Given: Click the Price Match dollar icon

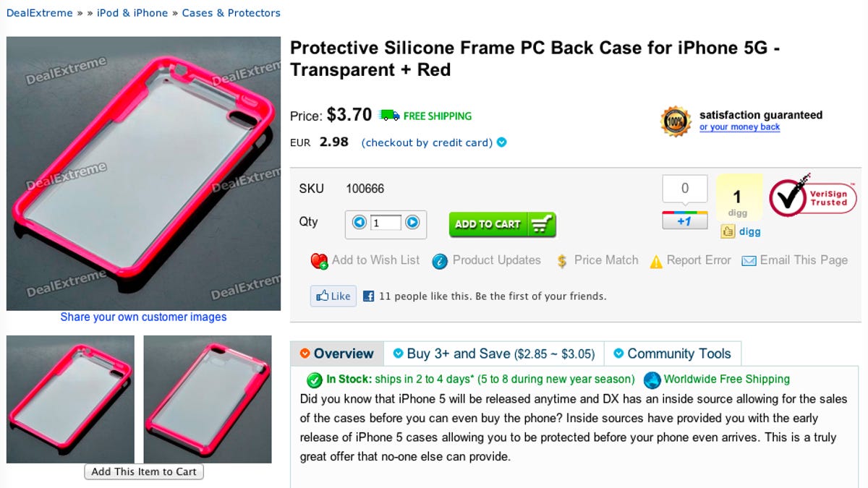Looking at the screenshot, I should (562, 261).
